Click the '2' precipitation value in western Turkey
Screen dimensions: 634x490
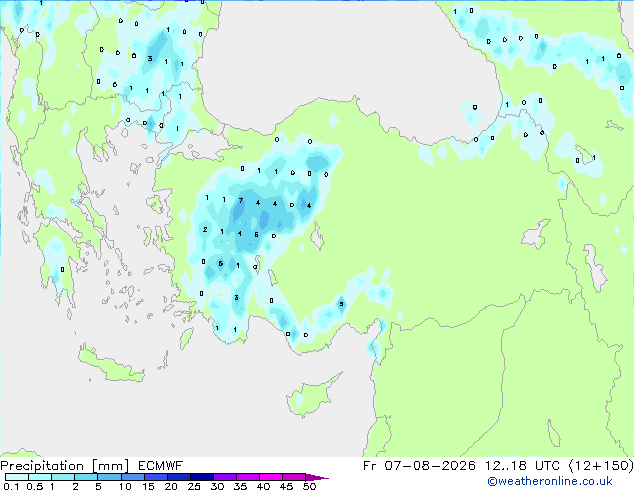point(205,230)
